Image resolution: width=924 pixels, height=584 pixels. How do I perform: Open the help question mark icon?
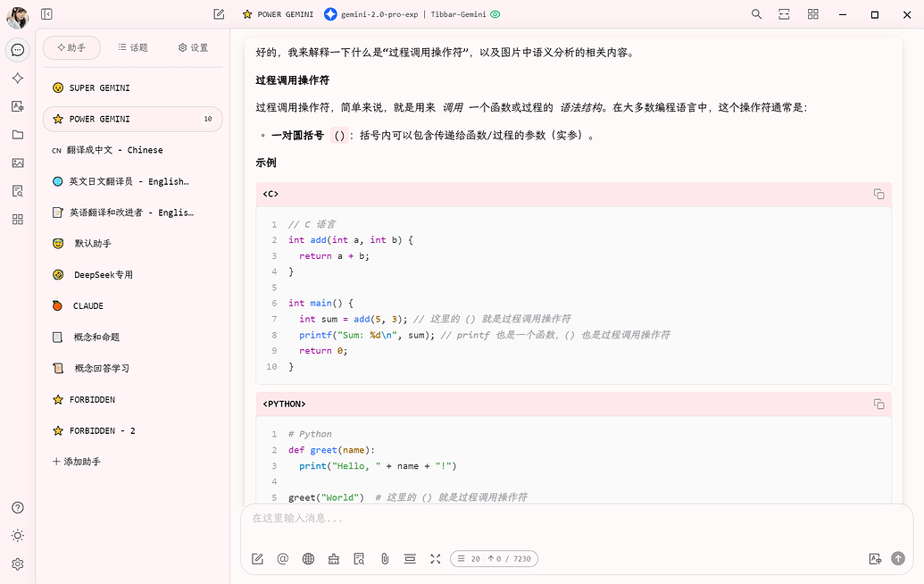(x=18, y=507)
